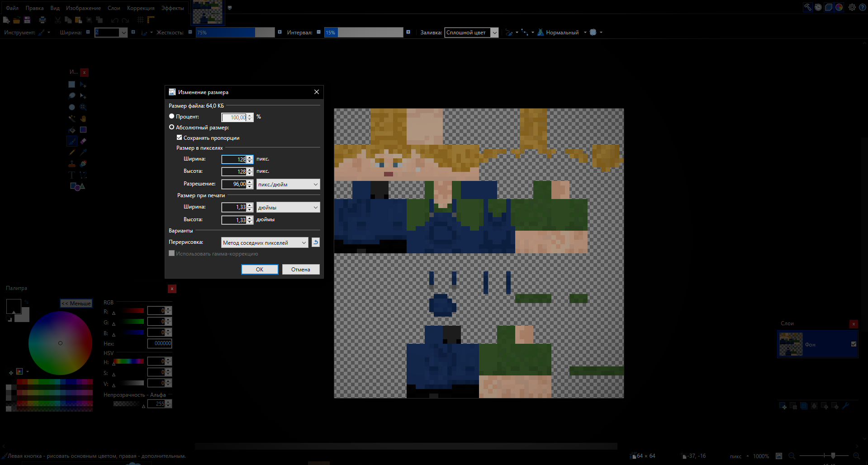Viewport: 868px width, 465px height.
Task: Expand the image list arrow next to thumbnail
Action: (230, 8)
